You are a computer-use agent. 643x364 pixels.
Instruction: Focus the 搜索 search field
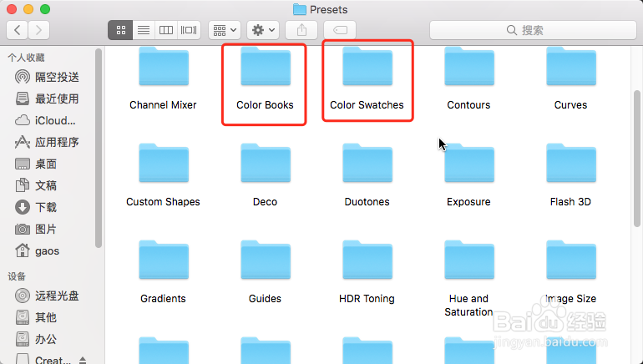533,30
